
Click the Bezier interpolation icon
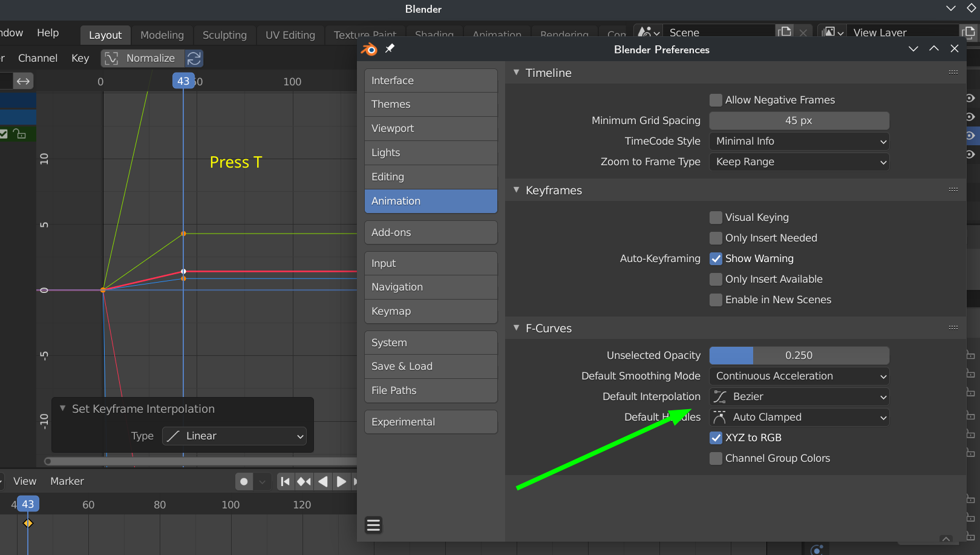click(x=720, y=396)
